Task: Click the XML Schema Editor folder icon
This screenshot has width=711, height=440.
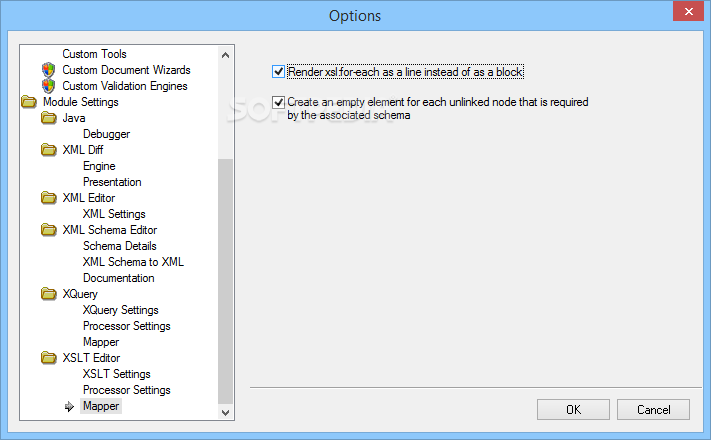Action: pos(49,230)
